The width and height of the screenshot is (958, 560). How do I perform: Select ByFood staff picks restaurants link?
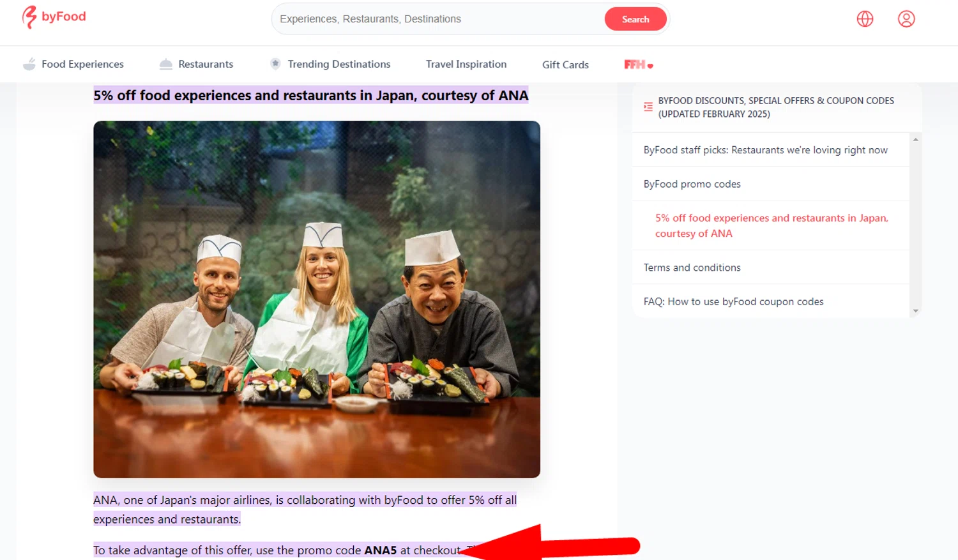tap(765, 150)
